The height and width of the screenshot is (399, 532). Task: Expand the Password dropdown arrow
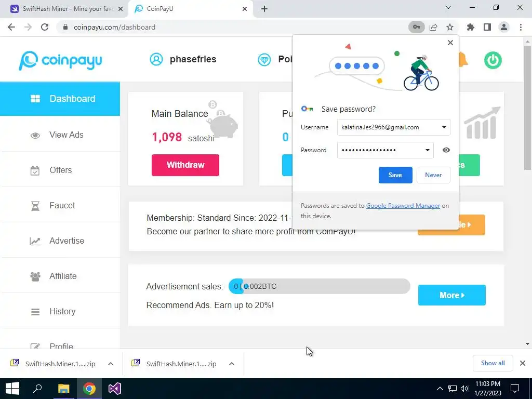click(x=427, y=150)
